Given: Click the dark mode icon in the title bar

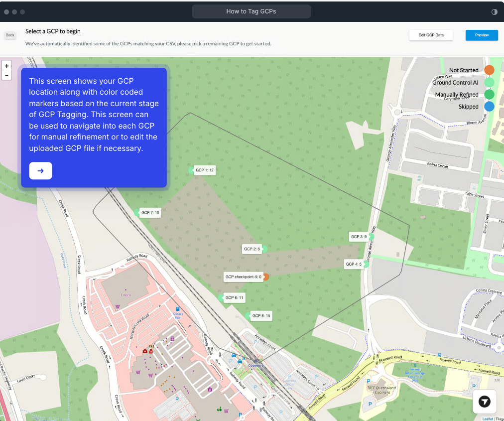Looking at the screenshot, I should [495, 11].
